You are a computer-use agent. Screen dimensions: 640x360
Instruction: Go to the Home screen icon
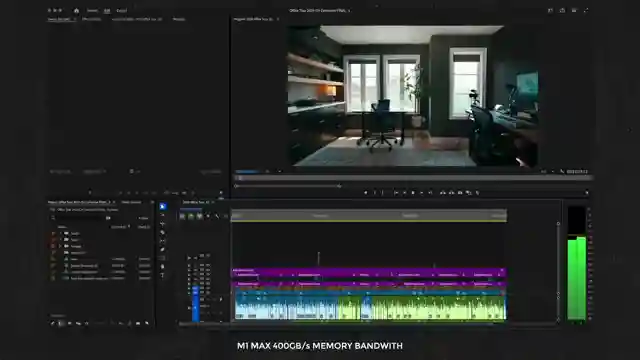pos(76,11)
